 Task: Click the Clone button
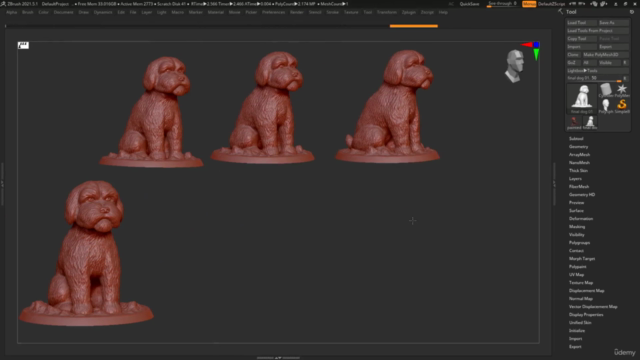[573, 55]
